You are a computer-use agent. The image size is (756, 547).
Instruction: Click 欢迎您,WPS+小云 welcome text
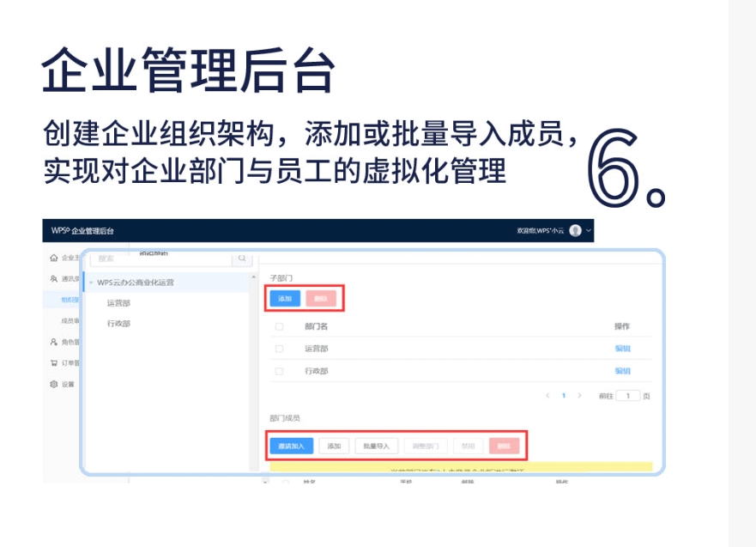[x=540, y=231]
